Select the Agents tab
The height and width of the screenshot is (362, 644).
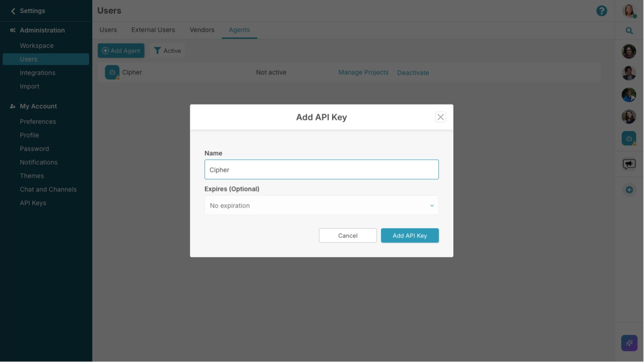tap(239, 30)
